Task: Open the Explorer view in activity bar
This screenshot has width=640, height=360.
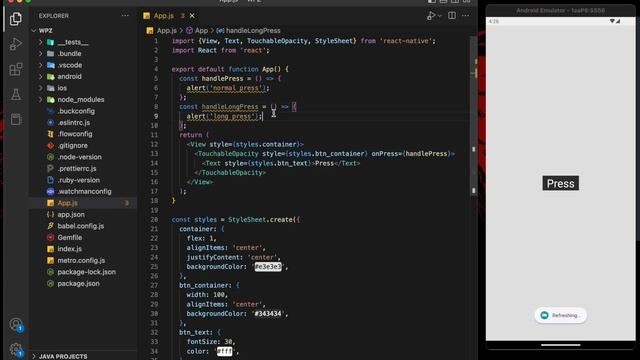Action: [16, 19]
